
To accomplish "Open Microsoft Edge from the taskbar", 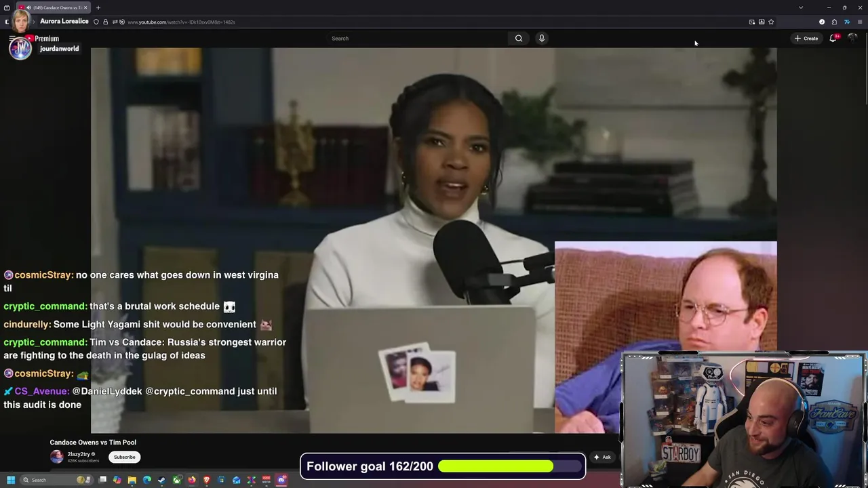I will tap(147, 480).
